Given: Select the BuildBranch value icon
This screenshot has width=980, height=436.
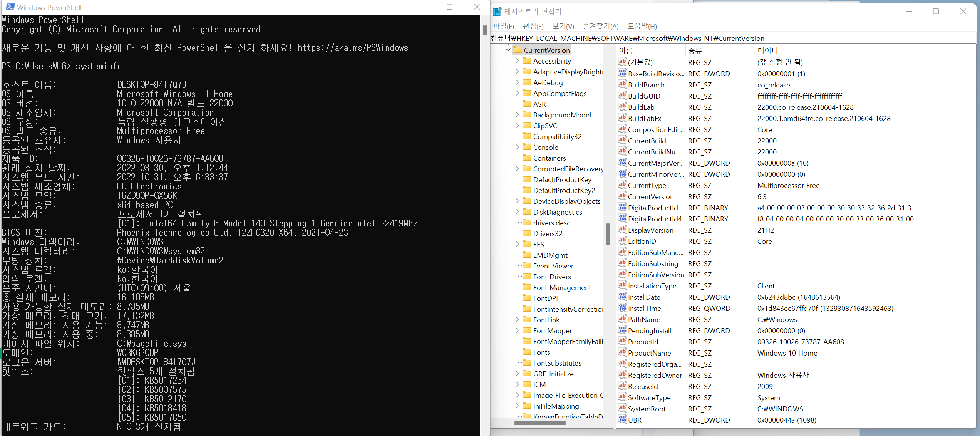Looking at the screenshot, I should pos(622,84).
